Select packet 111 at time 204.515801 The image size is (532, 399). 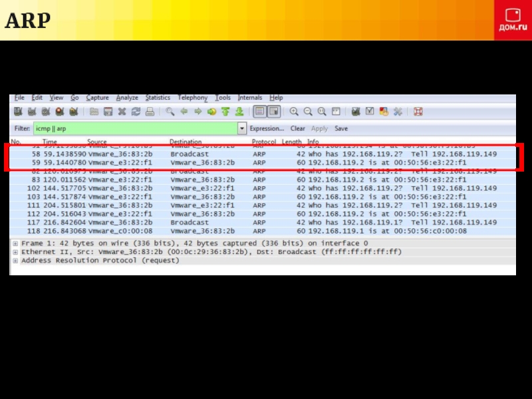click(263, 205)
